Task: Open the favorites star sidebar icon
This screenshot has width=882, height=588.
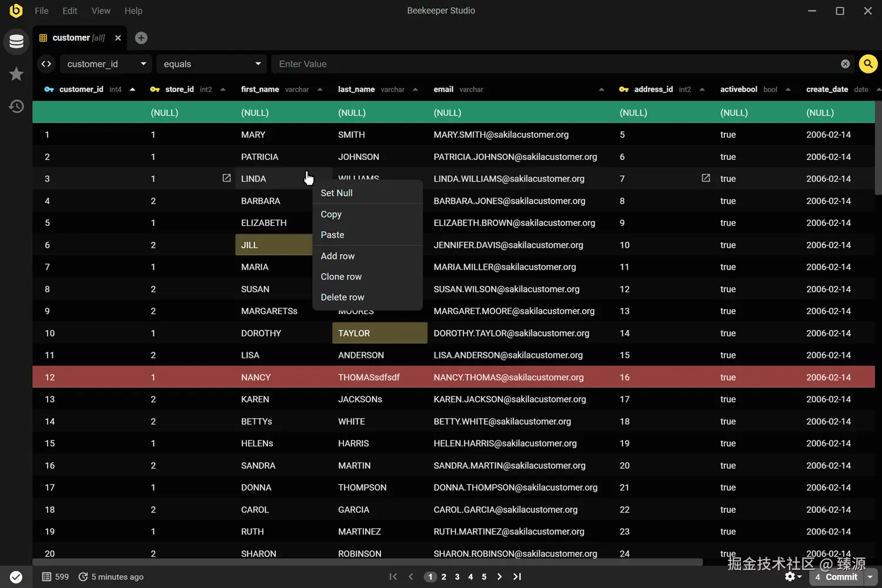Action: 16,74
